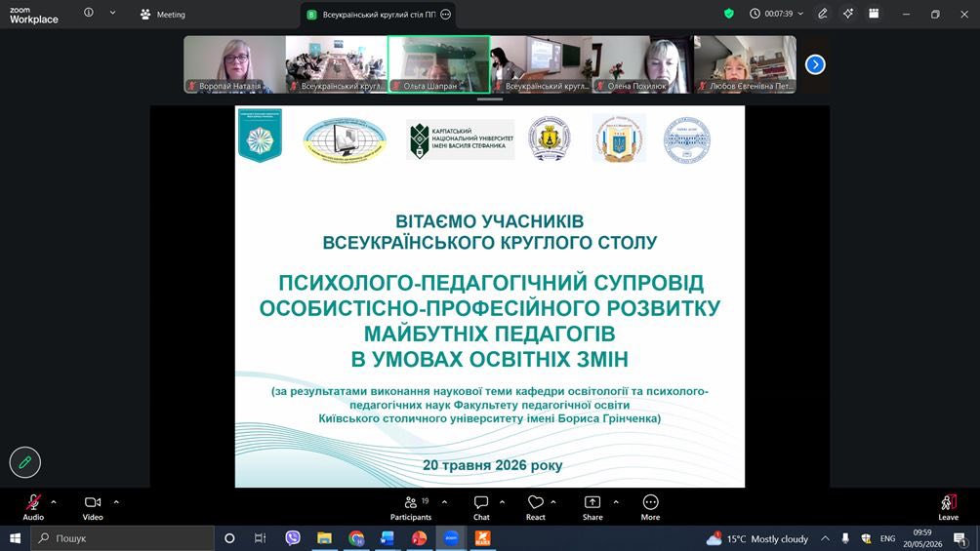Open the Chat panel
The image size is (980, 551).
click(x=481, y=507)
